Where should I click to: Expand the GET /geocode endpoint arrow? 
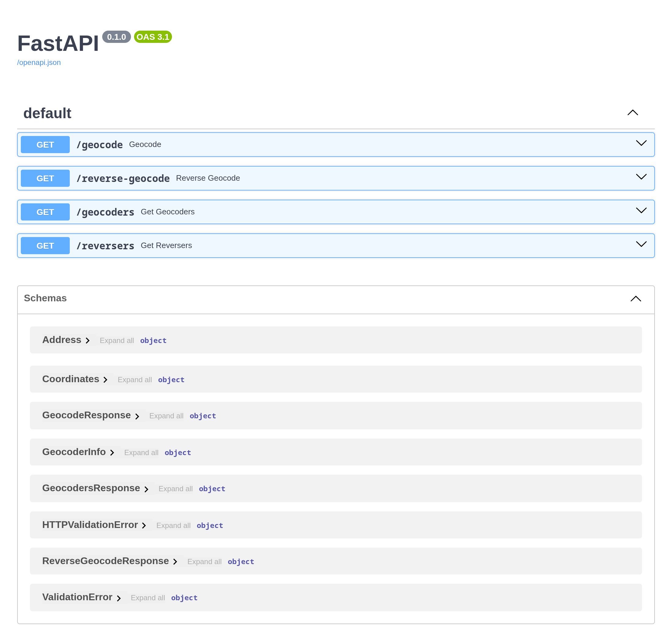641,143
